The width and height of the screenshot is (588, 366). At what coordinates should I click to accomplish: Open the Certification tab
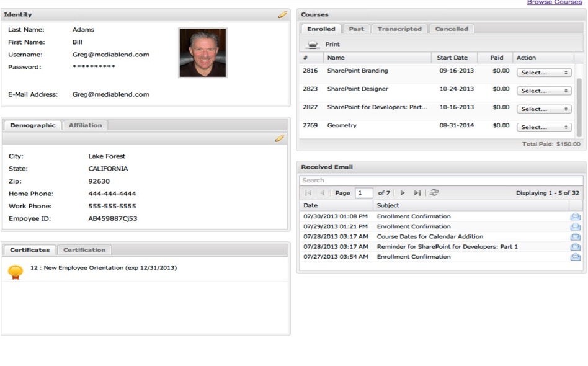[x=84, y=250]
